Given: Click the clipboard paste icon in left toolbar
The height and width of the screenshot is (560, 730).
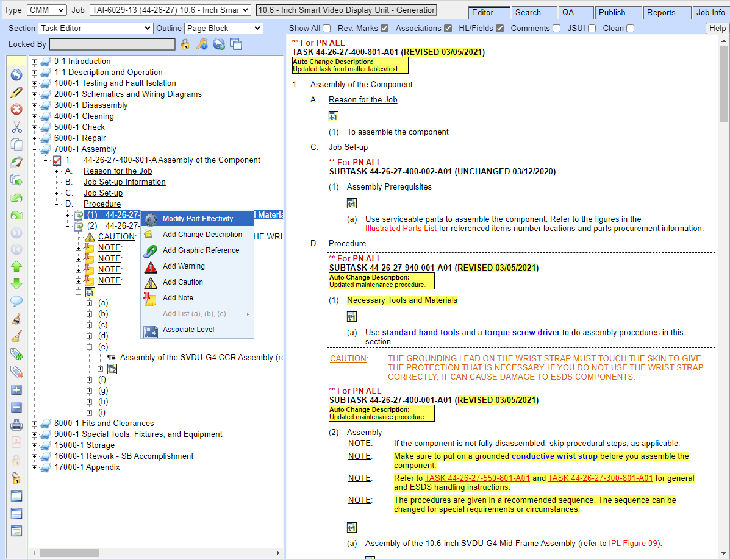Looking at the screenshot, I should point(16,162).
